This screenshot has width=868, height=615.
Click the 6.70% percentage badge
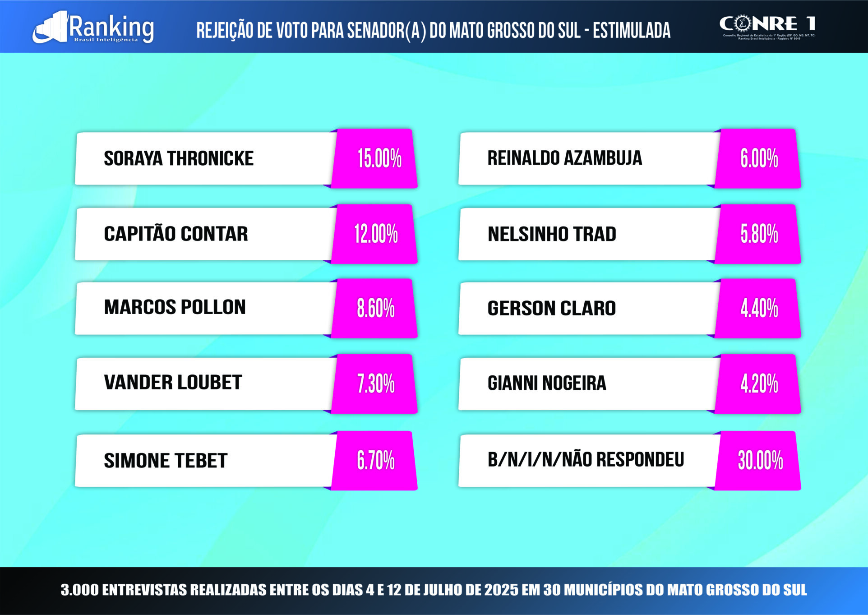374,460
